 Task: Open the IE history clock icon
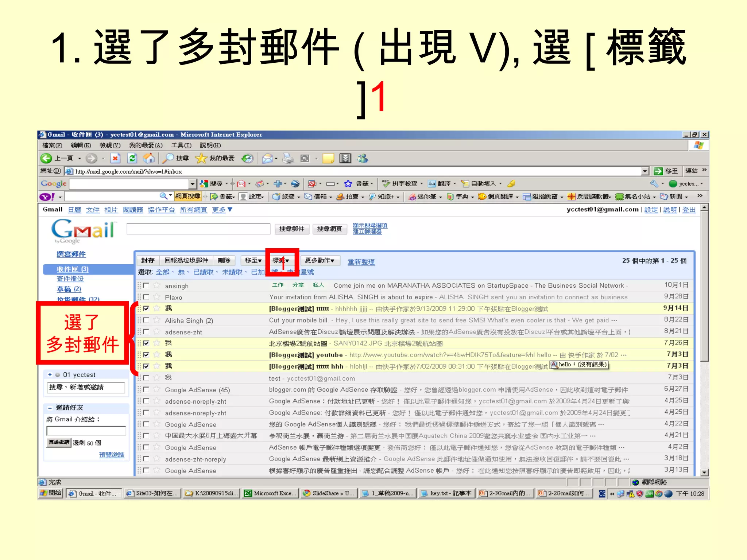coord(247,158)
